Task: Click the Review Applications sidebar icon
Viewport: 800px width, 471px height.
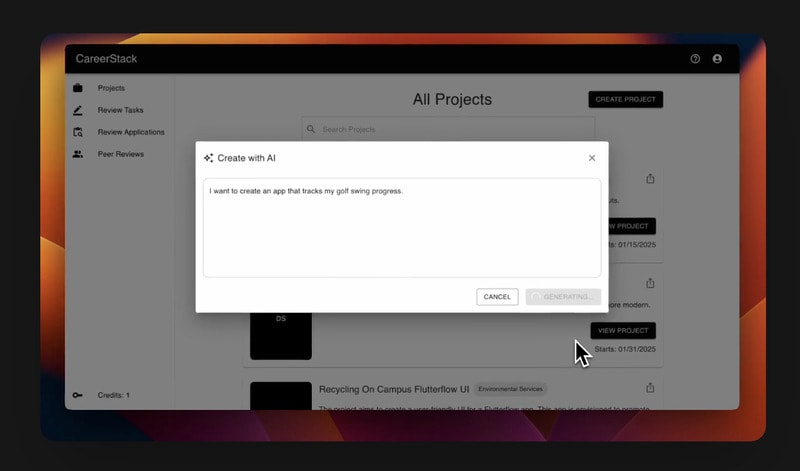Action: click(78, 132)
